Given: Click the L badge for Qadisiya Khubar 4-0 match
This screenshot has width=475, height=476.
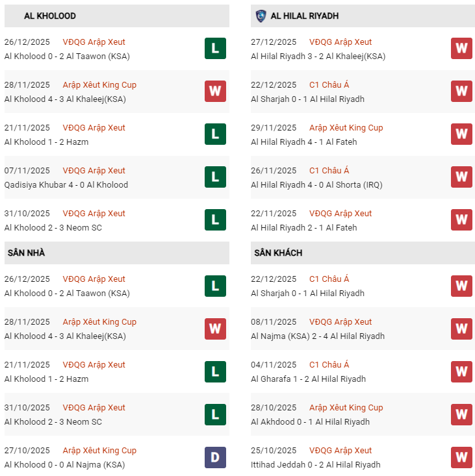Looking at the screenshot, I should (x=215, y=177).
